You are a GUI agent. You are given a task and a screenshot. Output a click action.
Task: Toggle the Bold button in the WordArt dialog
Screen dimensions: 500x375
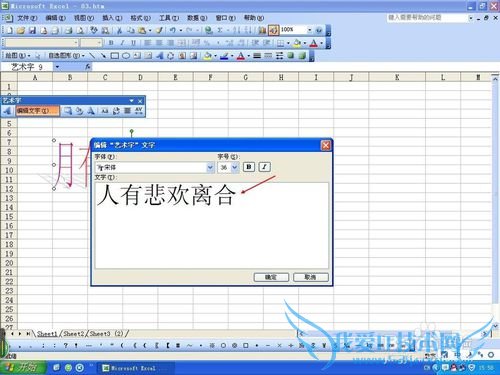(249, 167)
